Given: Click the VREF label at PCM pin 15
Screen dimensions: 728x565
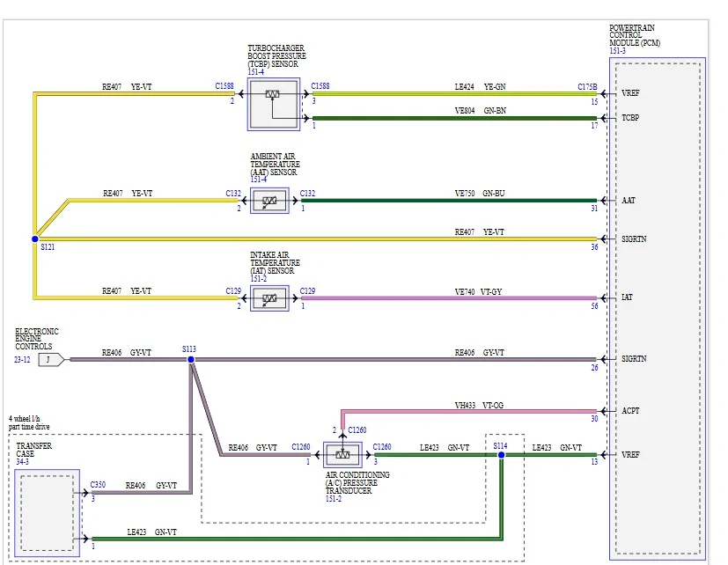Looking at the screenshot, I should click(630, 93).
